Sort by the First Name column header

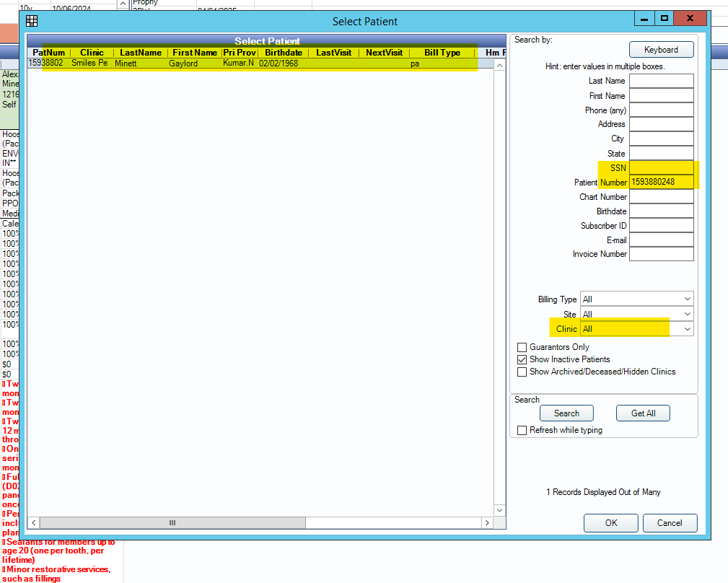point(195,53)
